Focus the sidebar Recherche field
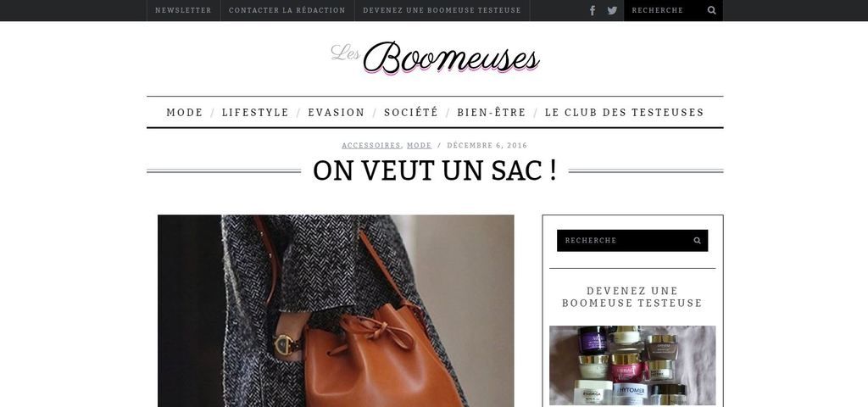The width and height of the screenshot is (868, 407). click(x=624, y=240)
